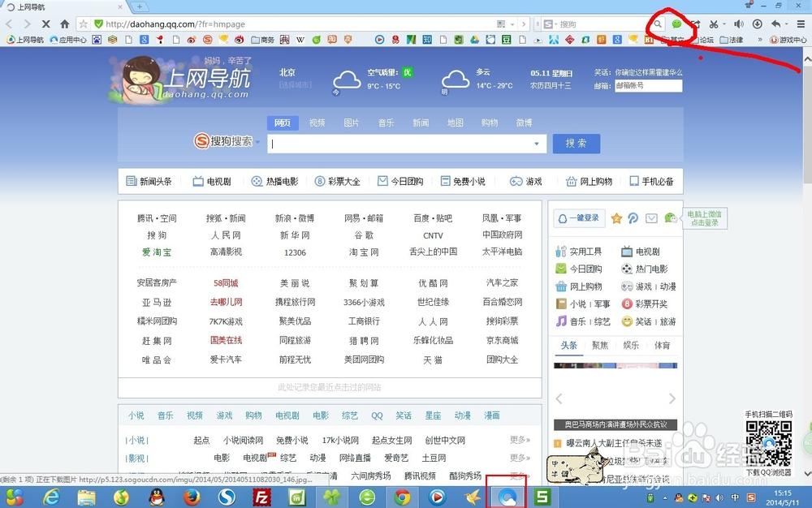Open the 今日团购 category link

pyautogui.click(x=400, y=182)
